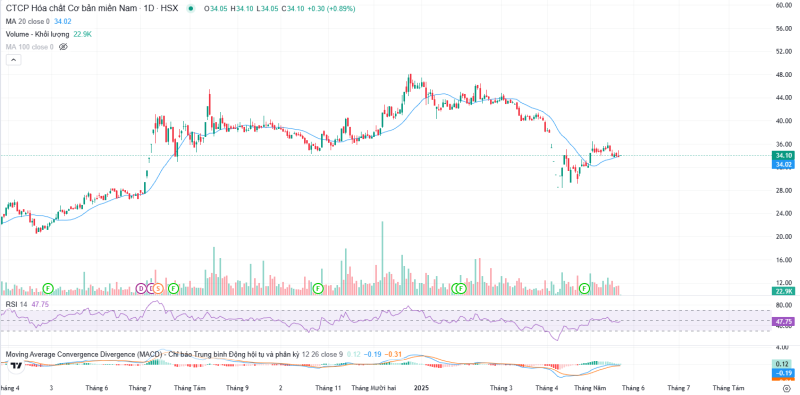800x395 pixels.
Task: Click the 48.00 price axis label
Action: 783,75
